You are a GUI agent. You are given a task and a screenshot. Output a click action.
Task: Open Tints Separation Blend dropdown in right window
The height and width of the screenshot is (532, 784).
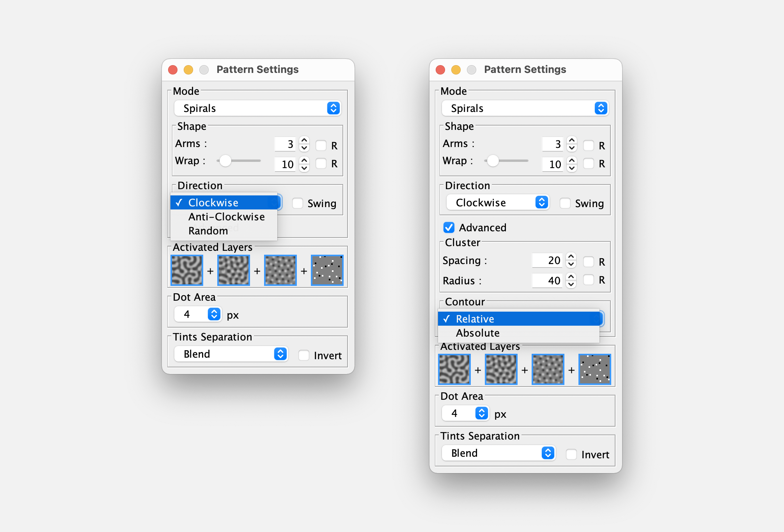[x=498, y=453]
